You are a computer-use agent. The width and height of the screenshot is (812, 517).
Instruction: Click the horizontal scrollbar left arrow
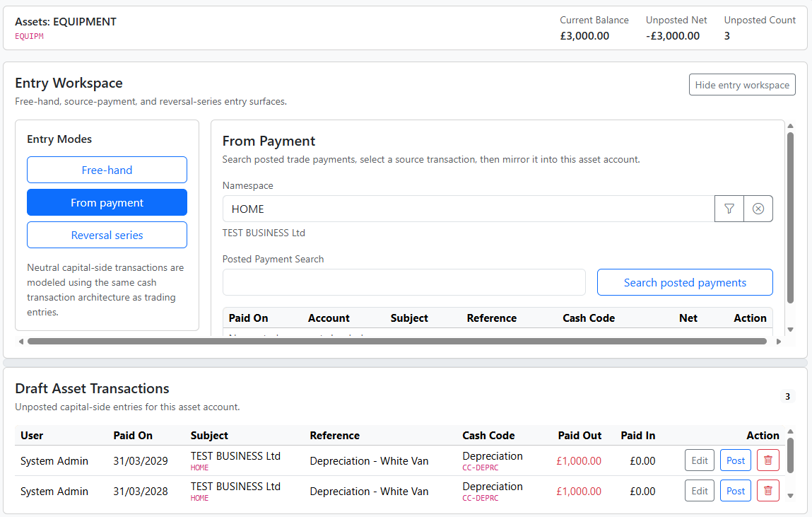[x=20, y=342]
